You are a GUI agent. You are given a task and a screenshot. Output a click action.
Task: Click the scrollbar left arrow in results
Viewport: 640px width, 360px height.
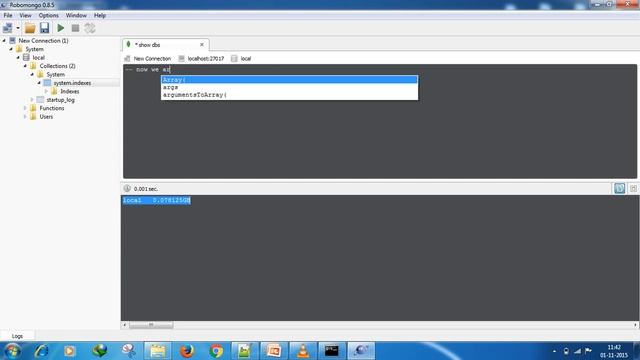[124, 325]
